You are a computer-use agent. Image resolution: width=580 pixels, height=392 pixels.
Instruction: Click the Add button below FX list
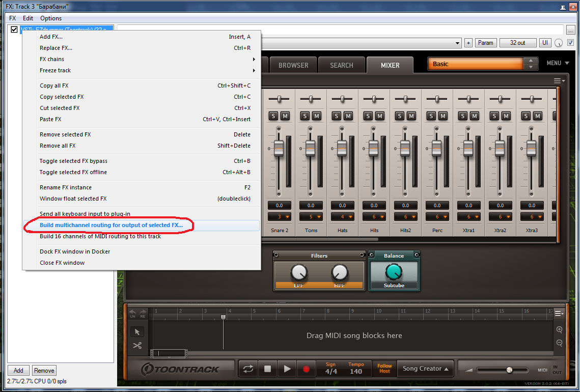pos(18,371)
